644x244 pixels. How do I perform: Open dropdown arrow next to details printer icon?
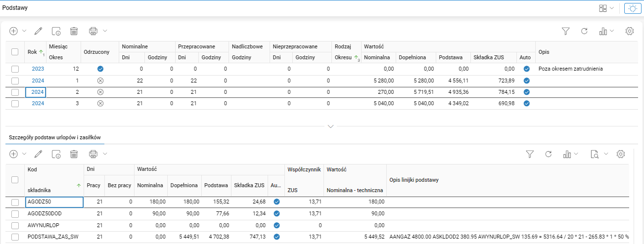click(104, 154)
